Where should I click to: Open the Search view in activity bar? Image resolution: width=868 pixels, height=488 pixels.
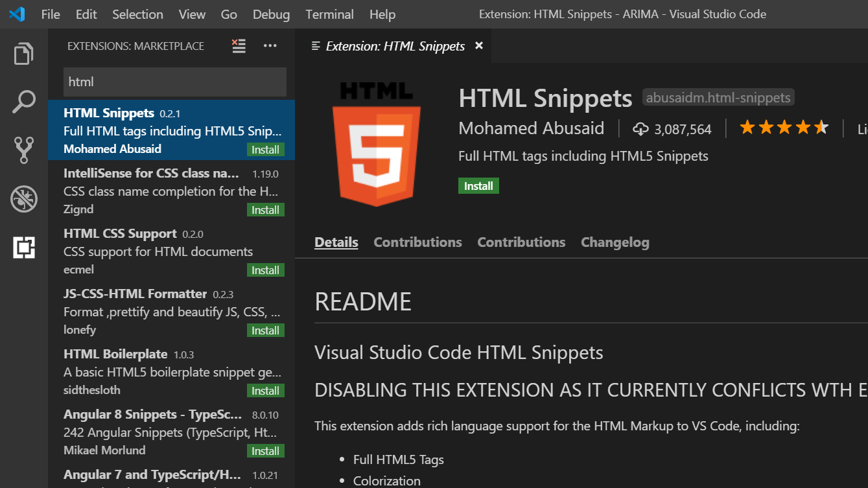coord(24,102)
